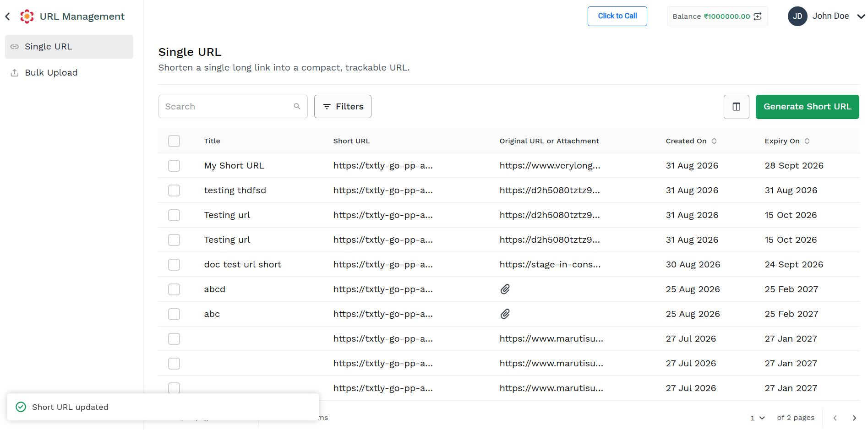The width and height of the screenshot is (868, 430).
Task: Go to the next page arrow
Action: tap(854, 418)
